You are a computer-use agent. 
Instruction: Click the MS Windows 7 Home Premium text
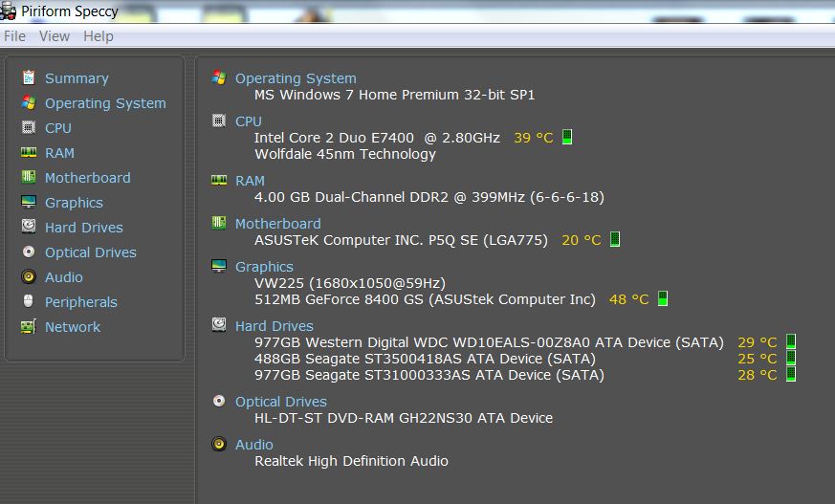395,95
